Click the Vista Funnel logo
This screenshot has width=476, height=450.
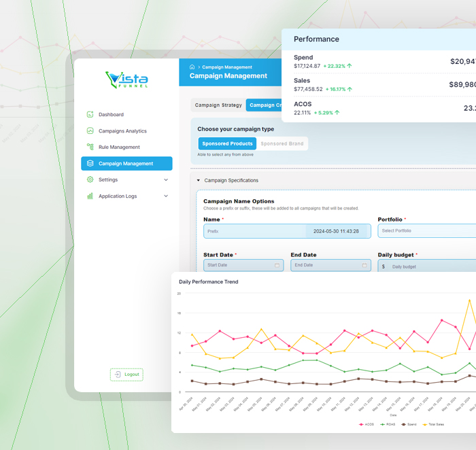pos(126,80)
